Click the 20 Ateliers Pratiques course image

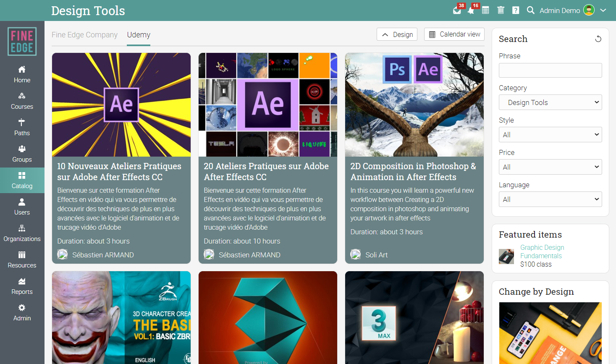(268, 105)
